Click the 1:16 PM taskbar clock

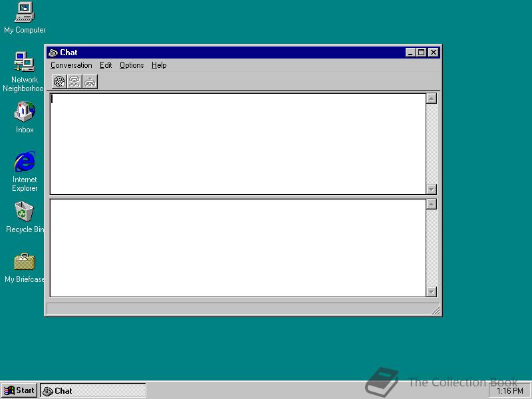pyautogui.click(x=509, y=391)
